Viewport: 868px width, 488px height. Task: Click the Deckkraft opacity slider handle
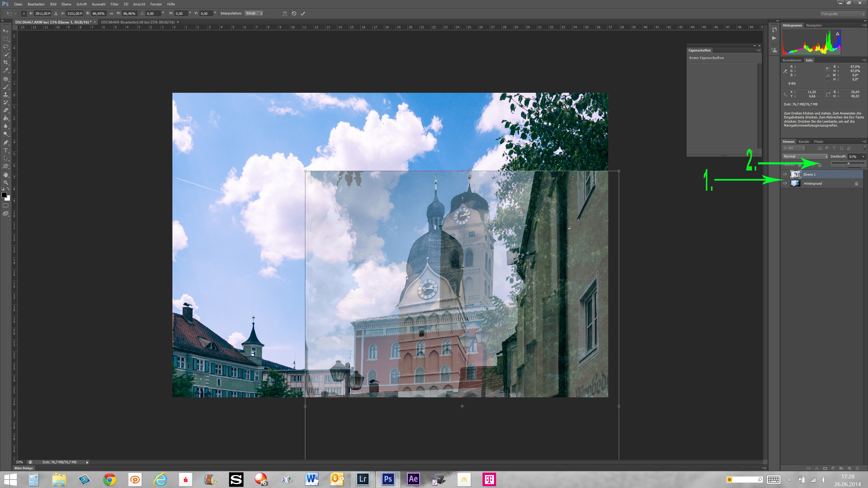848,164
